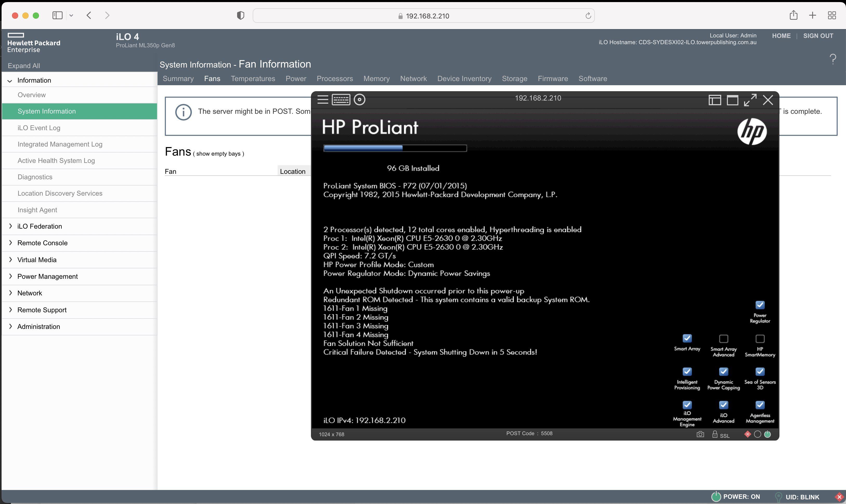
Task: Toggle the Safari sidebar button
Action: tap(57, 15)
